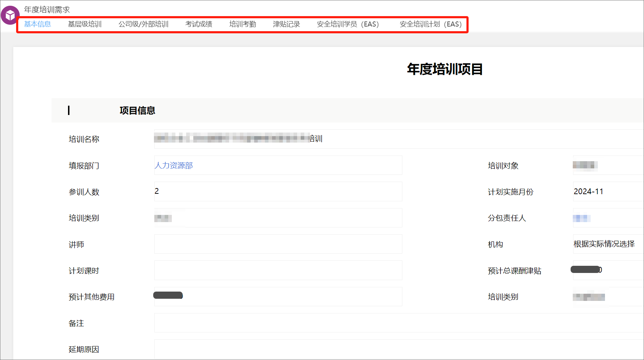
Task: Open the 基层级培训 tab
Action: tap(85, 24)
